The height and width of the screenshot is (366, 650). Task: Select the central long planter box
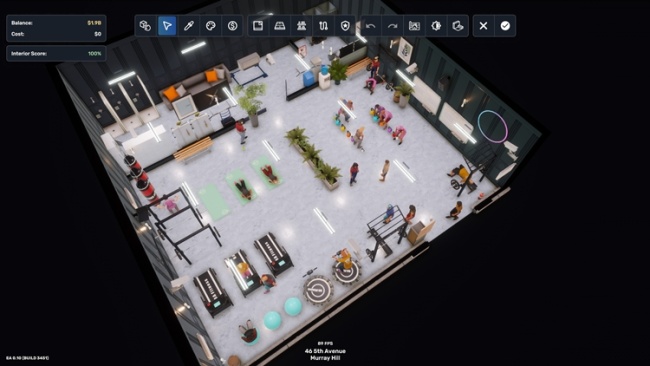(314, 160)
